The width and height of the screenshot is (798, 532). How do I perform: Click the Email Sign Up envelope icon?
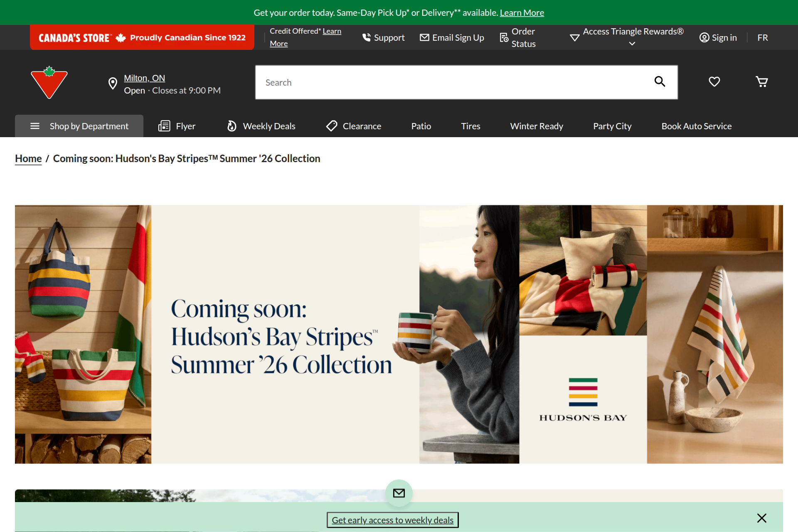(x=424, y=37)
